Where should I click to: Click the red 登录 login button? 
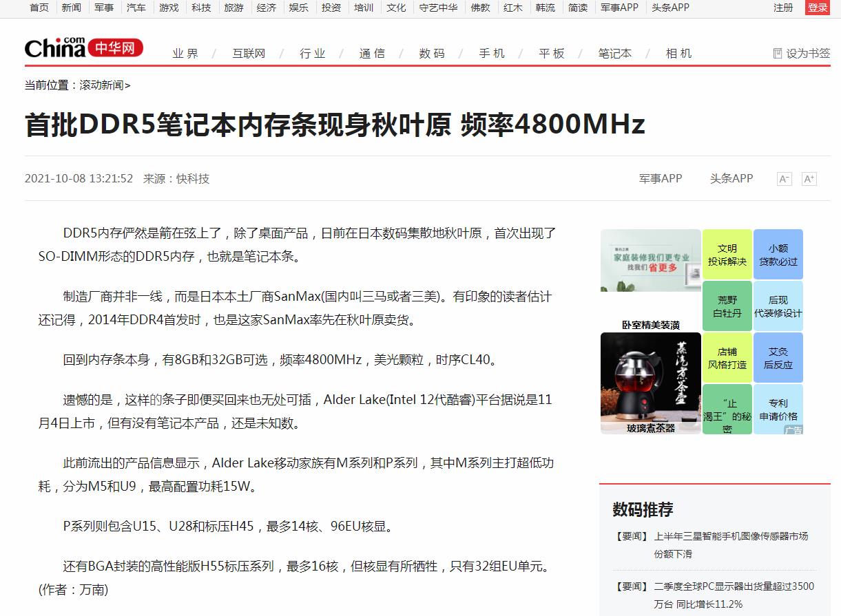point(818,8)
